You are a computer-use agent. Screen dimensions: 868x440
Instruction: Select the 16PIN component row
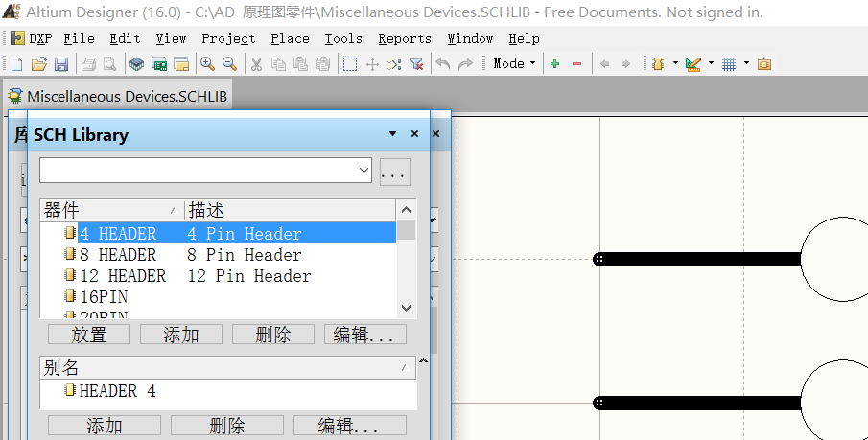(x=218, y=297)
